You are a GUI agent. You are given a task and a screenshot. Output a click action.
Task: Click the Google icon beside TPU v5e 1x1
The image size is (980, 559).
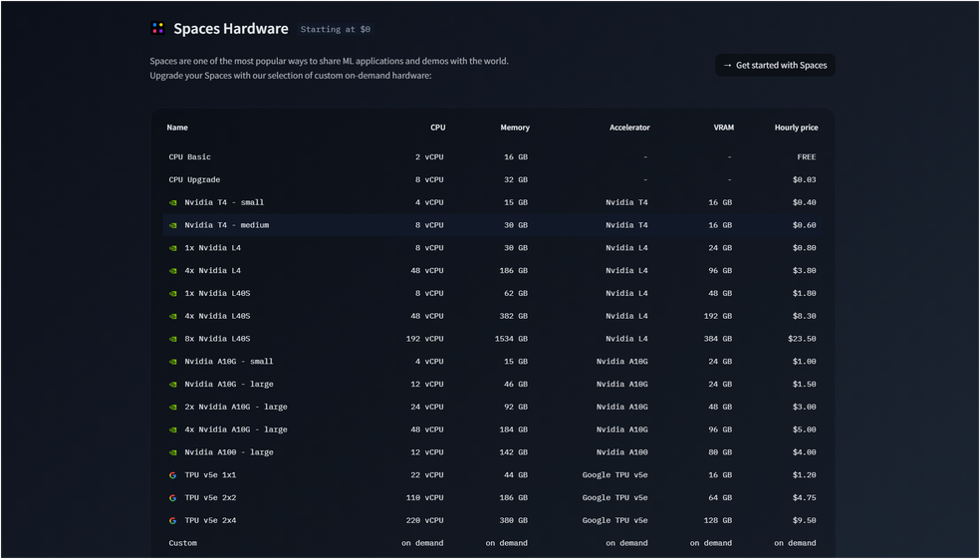(173, 475)
